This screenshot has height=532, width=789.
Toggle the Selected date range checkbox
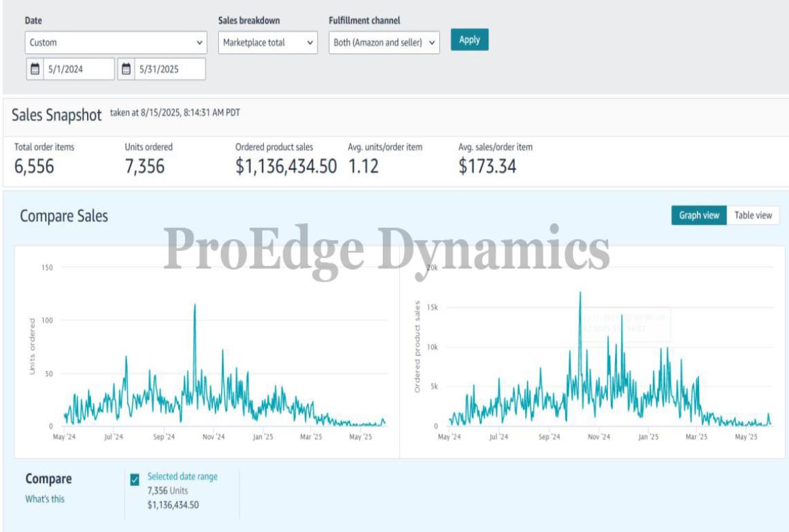pyautogui.click(x=135, y=480)
